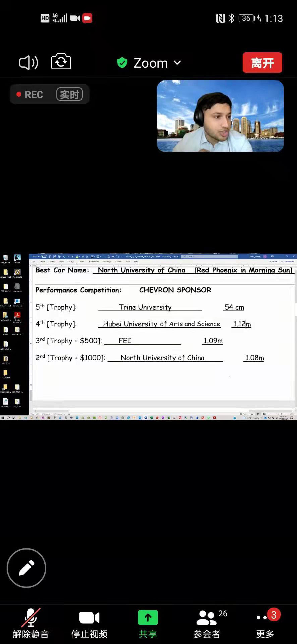Open the participants list (参会者)
The height and width of the screenshot is (644, 297).
click(207, 624)
